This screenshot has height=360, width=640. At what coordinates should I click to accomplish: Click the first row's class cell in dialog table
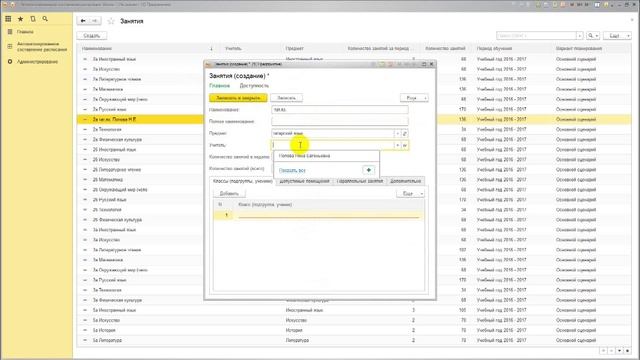329,215
